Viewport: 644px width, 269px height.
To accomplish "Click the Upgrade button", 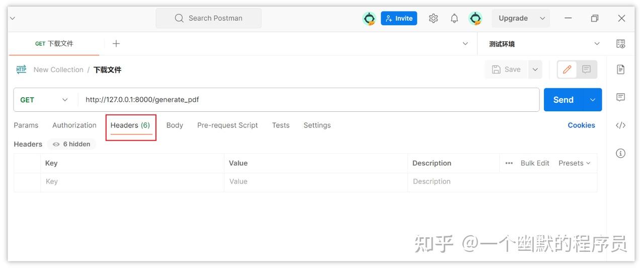I will pos(513,18).
